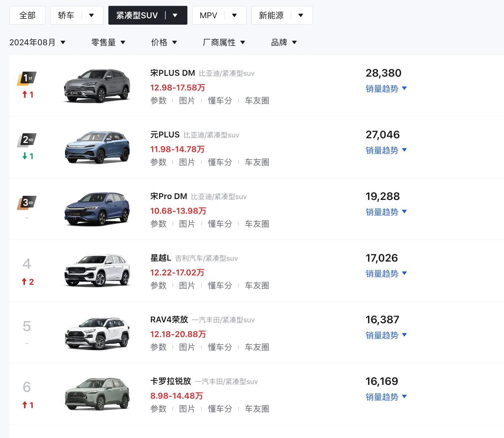Select the 轿车 category tab
Viewport: 504px width, 438px height.
pyautogui.click(x=66, y=15)
